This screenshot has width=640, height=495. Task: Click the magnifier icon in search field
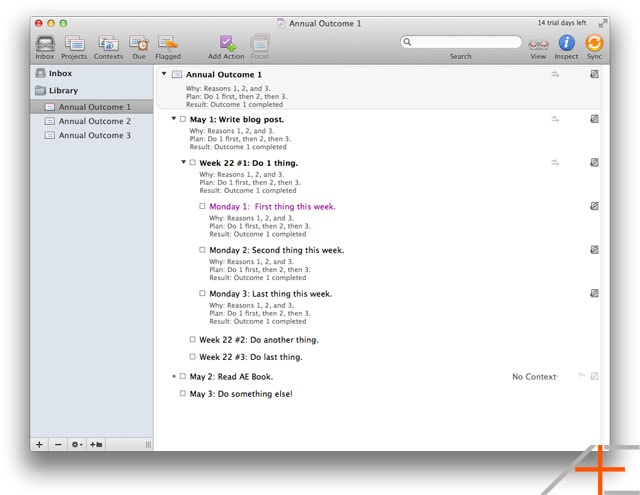407,42
